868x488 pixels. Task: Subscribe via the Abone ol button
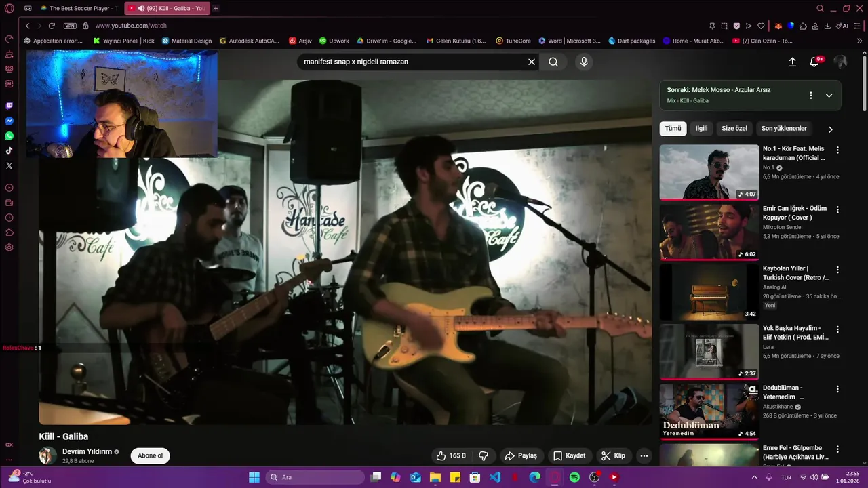(150, 455)
